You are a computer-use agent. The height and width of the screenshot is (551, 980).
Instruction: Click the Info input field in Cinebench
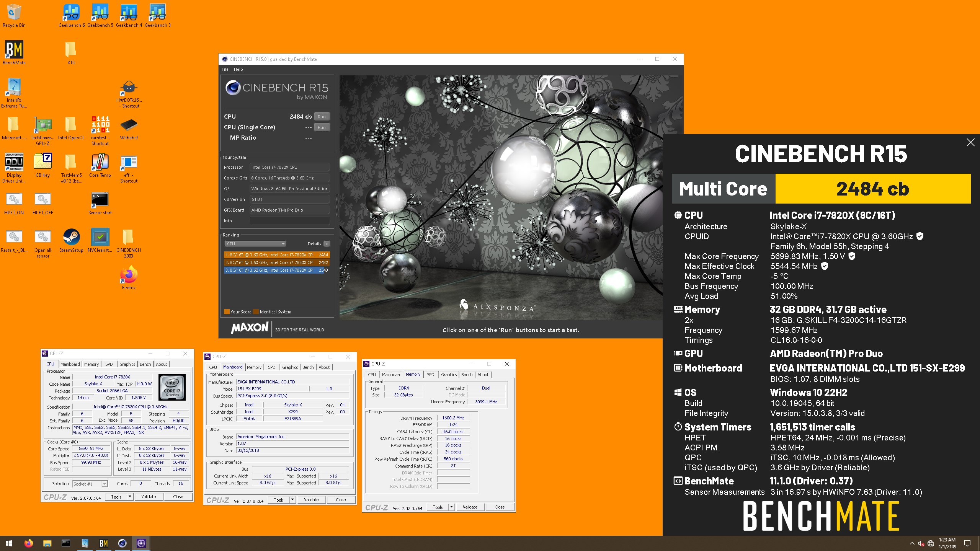289,221
